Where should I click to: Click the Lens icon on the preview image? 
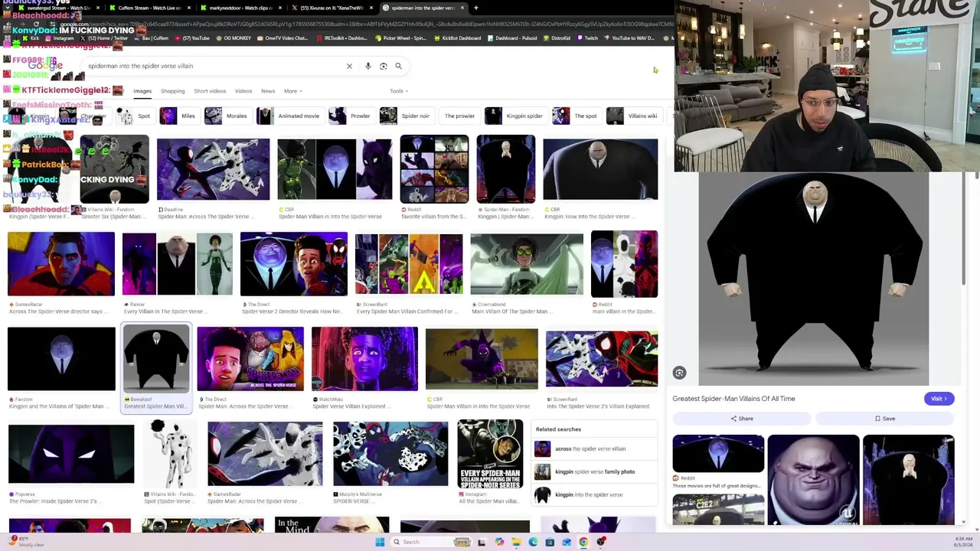679,373
